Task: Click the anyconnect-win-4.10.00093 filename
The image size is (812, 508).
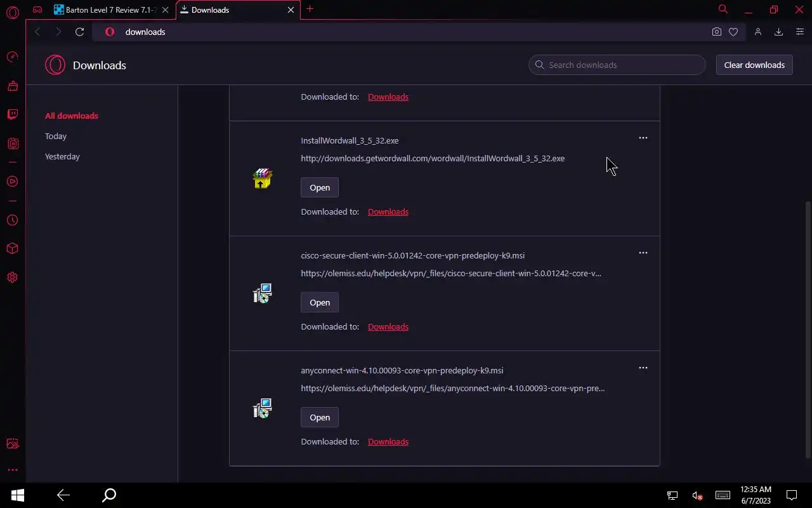Action: [x=402, y=370]
